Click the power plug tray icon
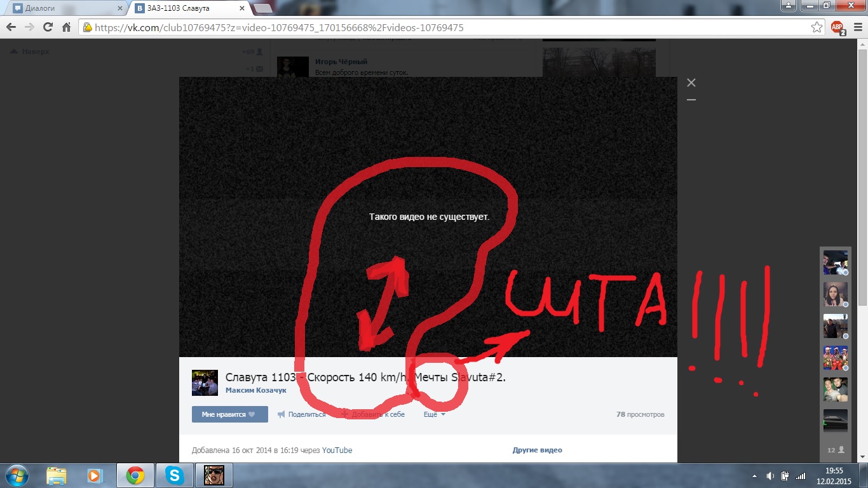 click(x=785, y=475)
